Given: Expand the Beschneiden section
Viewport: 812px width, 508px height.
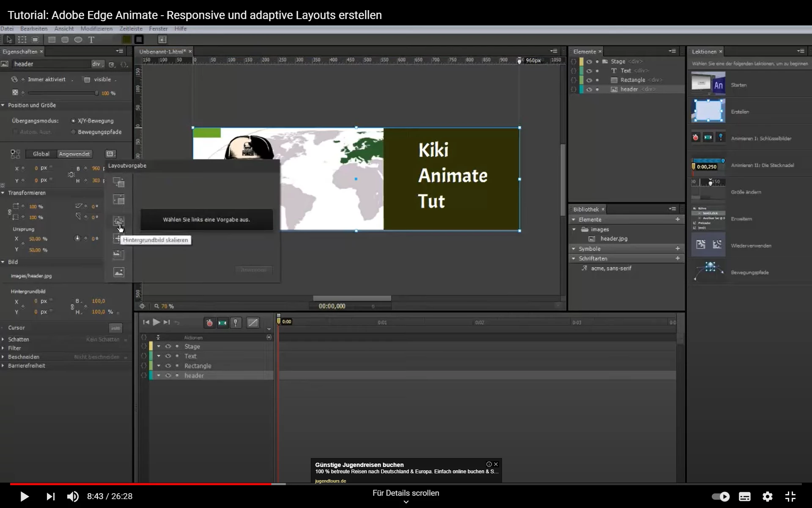Looking at the screenshot, I should point(3,357).
